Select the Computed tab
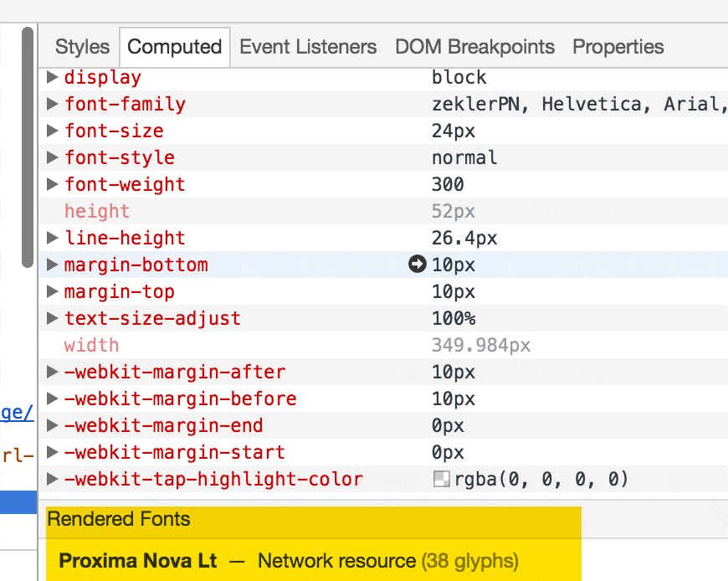728x581 pixels. tap(174, 47)
